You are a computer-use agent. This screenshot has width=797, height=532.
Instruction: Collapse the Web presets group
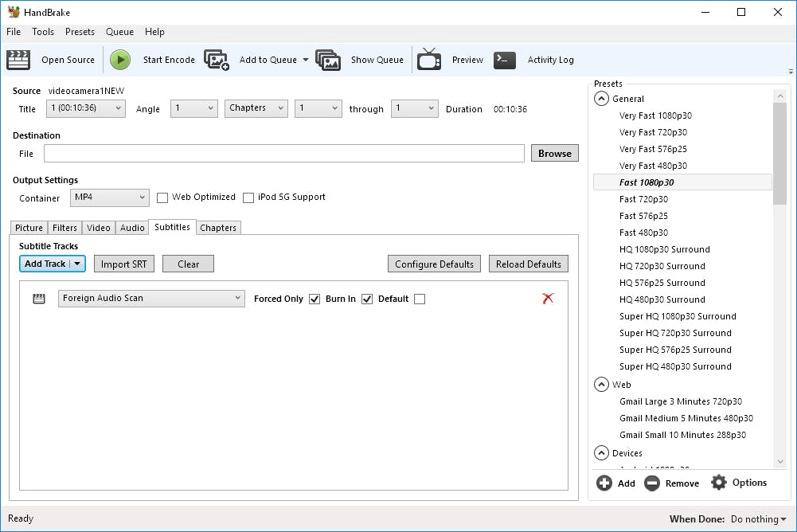click(601, 385)
